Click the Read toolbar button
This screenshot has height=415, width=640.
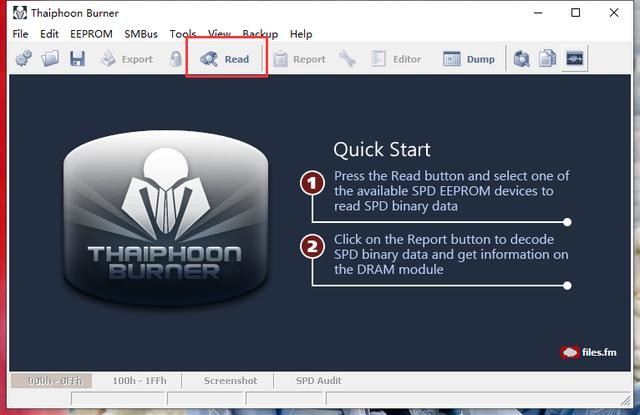pos(225,59)
